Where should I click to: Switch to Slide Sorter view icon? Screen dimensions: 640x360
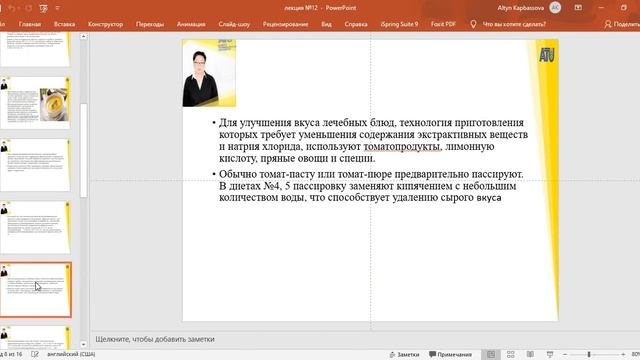pyautogui.click(x=511, y=354)
